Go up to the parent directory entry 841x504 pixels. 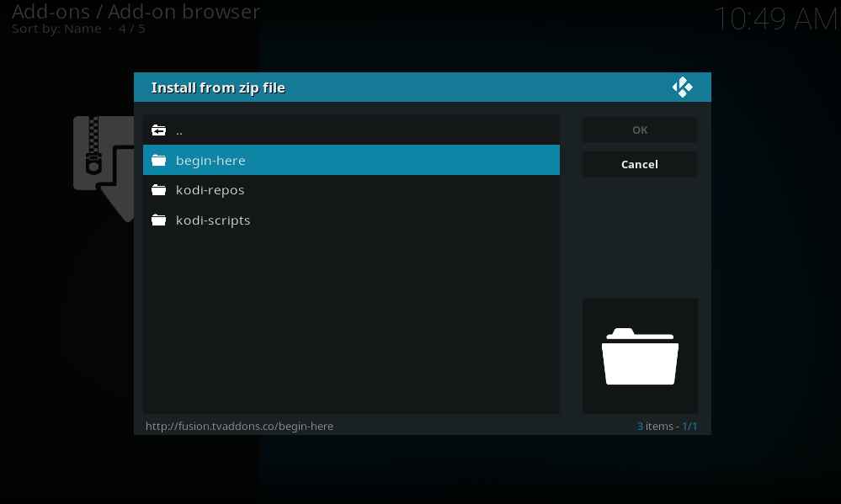[x=351, y=130]
